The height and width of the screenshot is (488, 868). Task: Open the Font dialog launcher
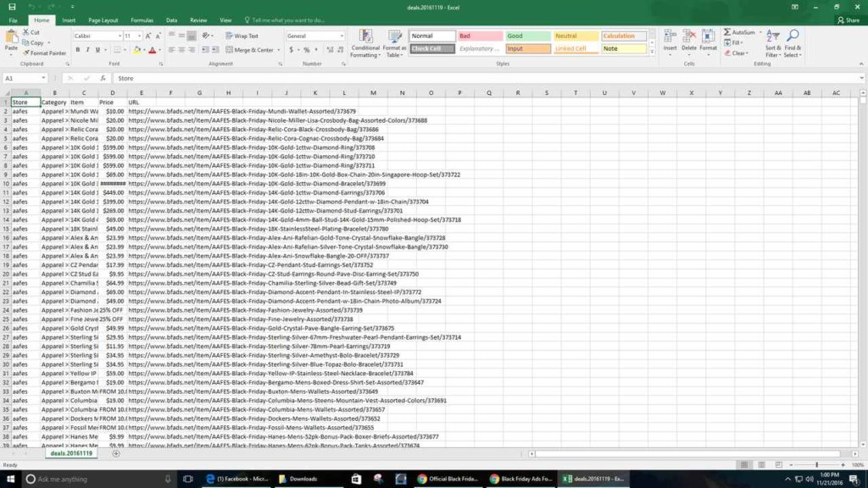(x=161, y=64)
